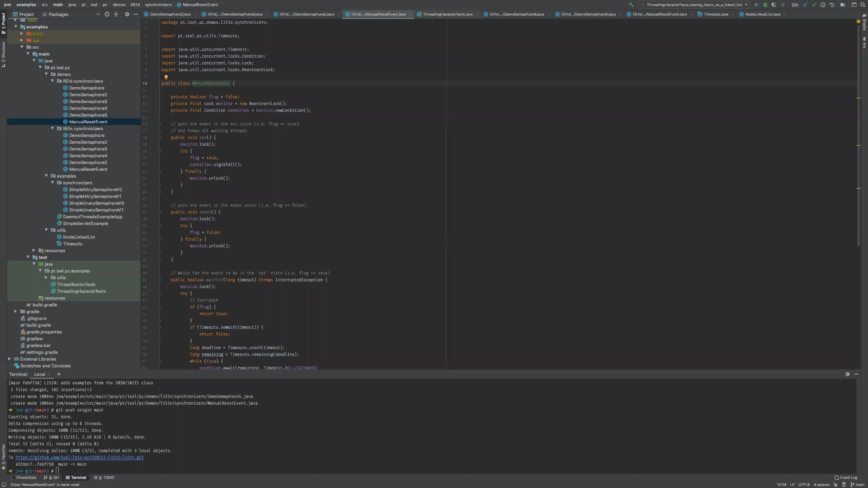Expand the build folder in tree
Screen dimensions: 868x488
click(x=22, y=34)
